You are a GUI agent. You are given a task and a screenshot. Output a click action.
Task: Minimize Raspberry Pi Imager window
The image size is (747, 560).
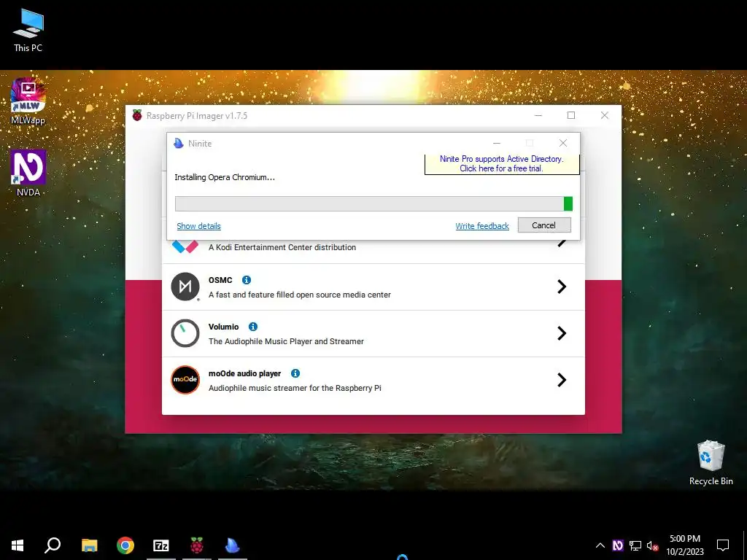[x=538, y=115]
